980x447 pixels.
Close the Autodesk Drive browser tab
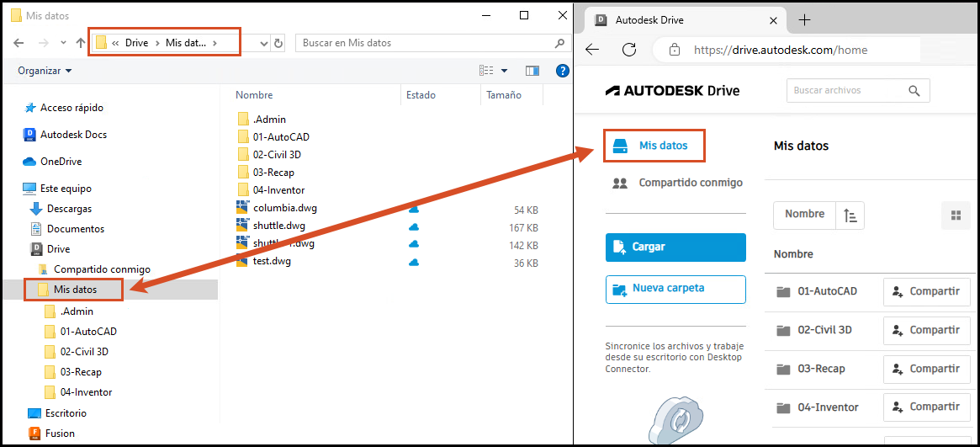coord(773,20)
